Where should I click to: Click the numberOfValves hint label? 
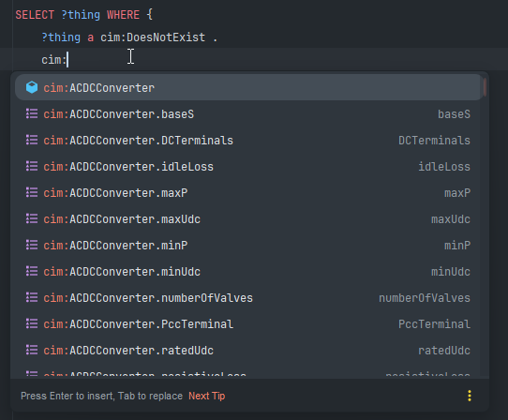425,298
